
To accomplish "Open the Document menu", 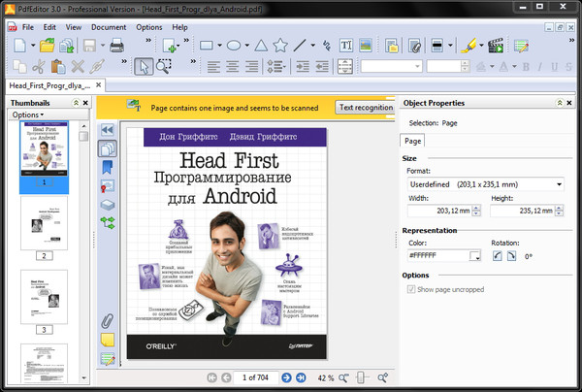I will point(109,27).
